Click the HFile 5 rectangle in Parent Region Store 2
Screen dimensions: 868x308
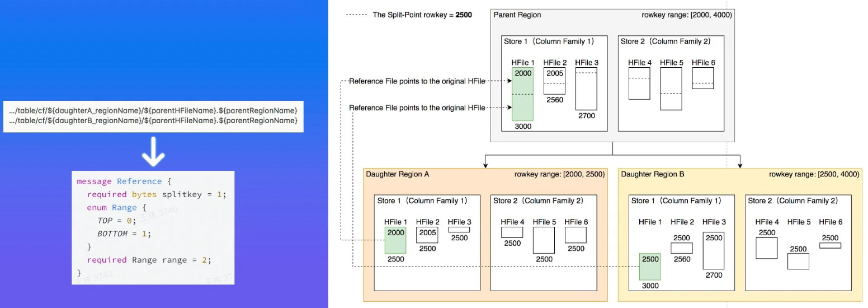671,88
